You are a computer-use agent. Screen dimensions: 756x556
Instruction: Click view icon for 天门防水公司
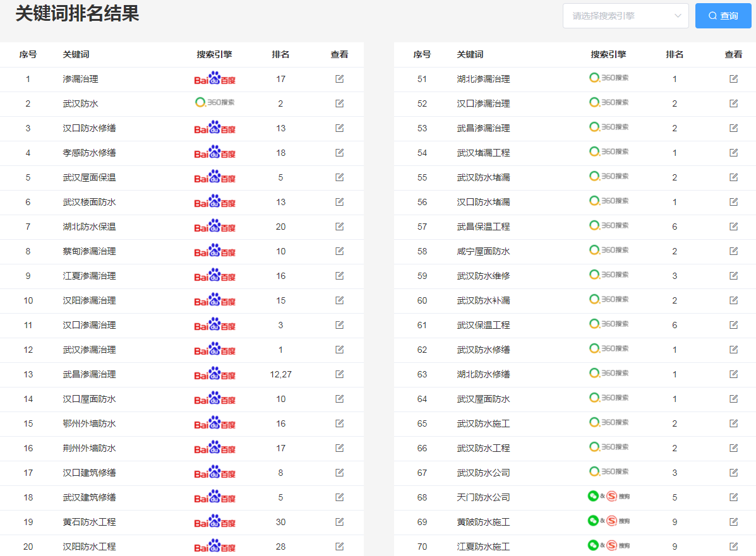[x=733, y=497]
